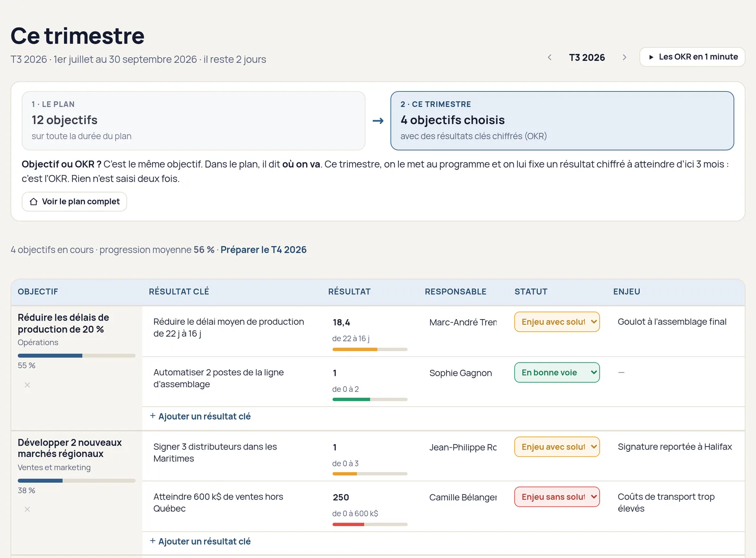756x558 pixels.
Task: Click key result Signer 3 distributeurs dans les Maritimes
Action: (x=215, y=452)
